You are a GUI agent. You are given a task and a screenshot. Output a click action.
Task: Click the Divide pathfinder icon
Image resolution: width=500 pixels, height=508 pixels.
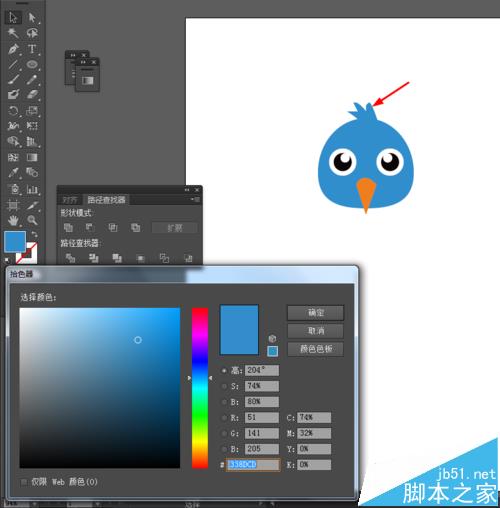tap(70, 258)
